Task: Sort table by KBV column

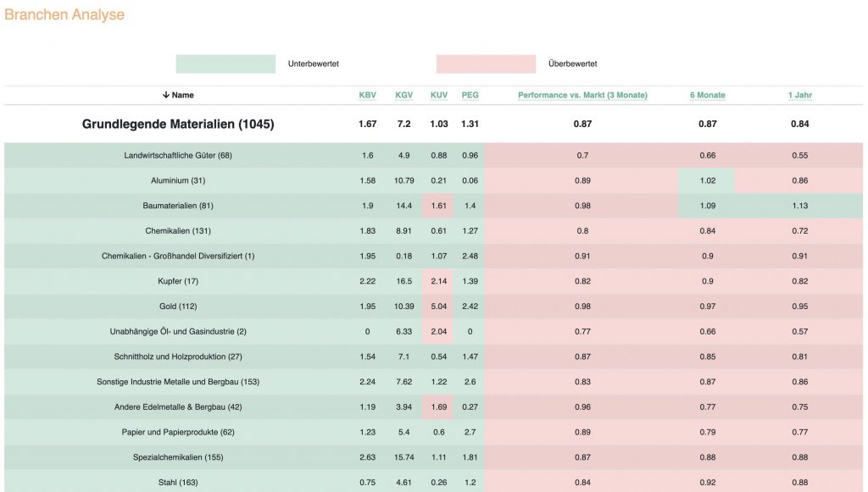Action: (x=367, y=96)
